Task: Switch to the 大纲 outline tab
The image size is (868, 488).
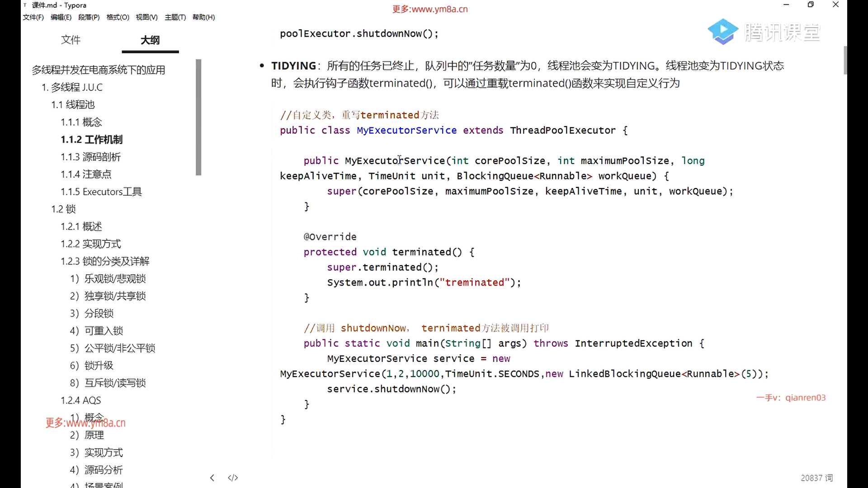Action: point(150,40)
